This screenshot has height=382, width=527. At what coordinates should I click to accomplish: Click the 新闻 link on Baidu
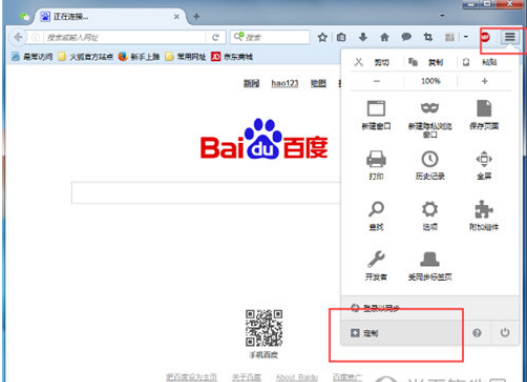(251, 83)
